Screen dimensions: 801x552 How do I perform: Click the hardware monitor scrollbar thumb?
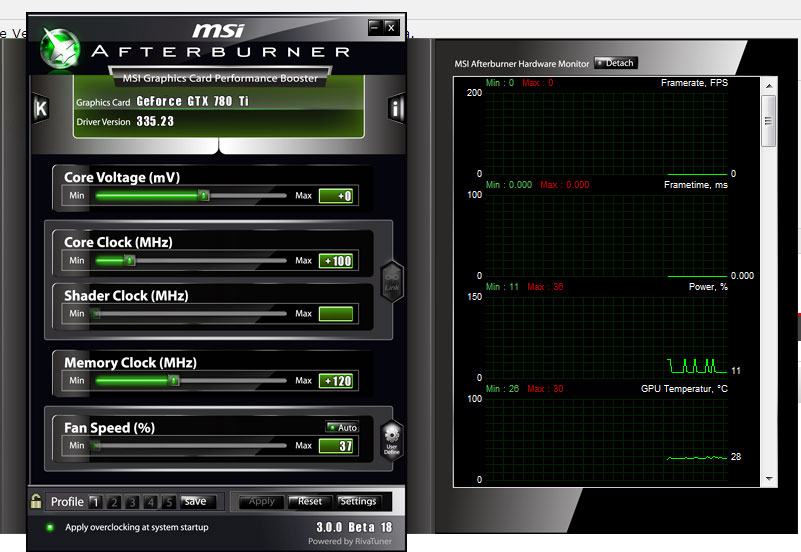coord(768,121)
